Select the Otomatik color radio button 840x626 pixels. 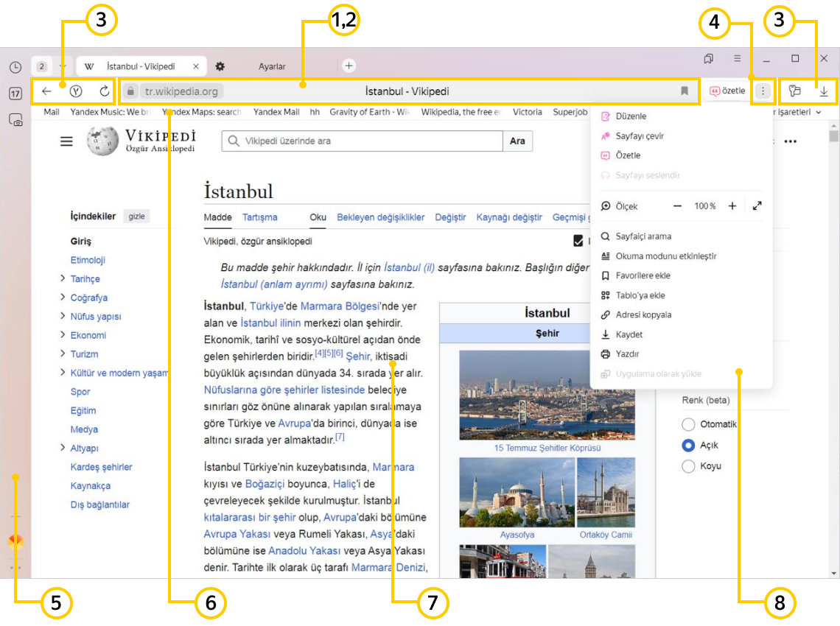(x=688, y=424)
